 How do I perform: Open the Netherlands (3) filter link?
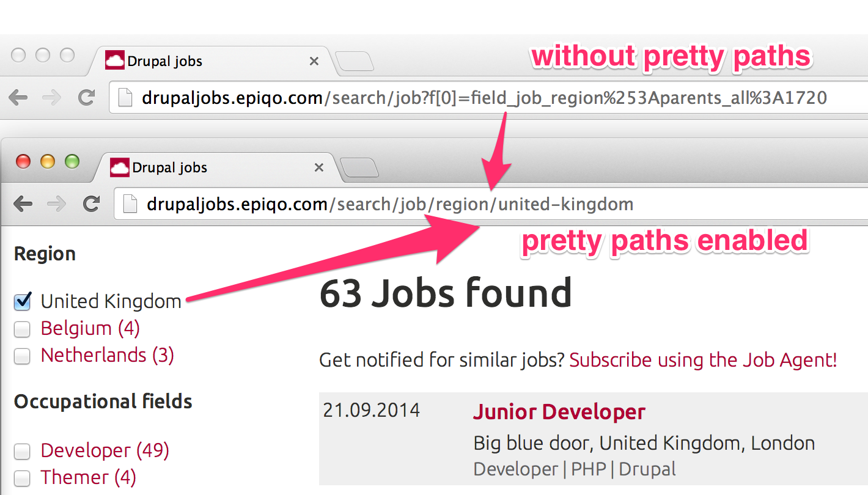108,356
